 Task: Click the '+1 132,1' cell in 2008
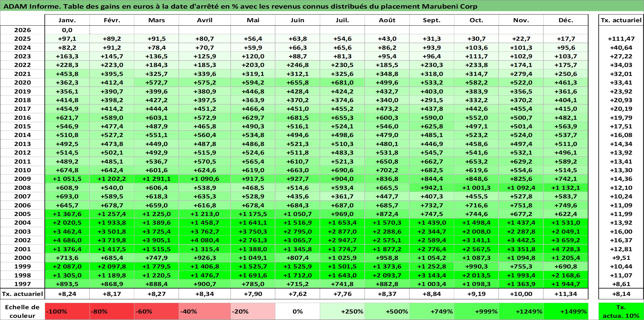click(x=566, y=188)
